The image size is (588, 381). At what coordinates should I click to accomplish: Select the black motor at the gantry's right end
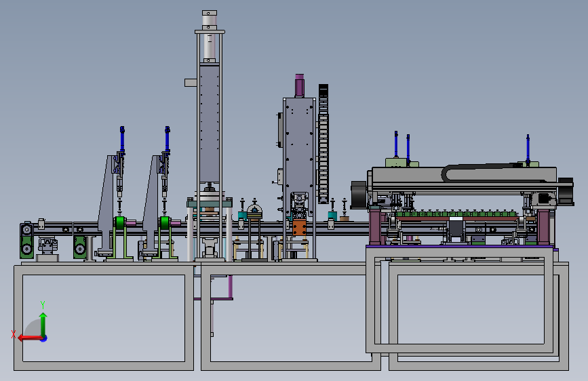point(566,191)
